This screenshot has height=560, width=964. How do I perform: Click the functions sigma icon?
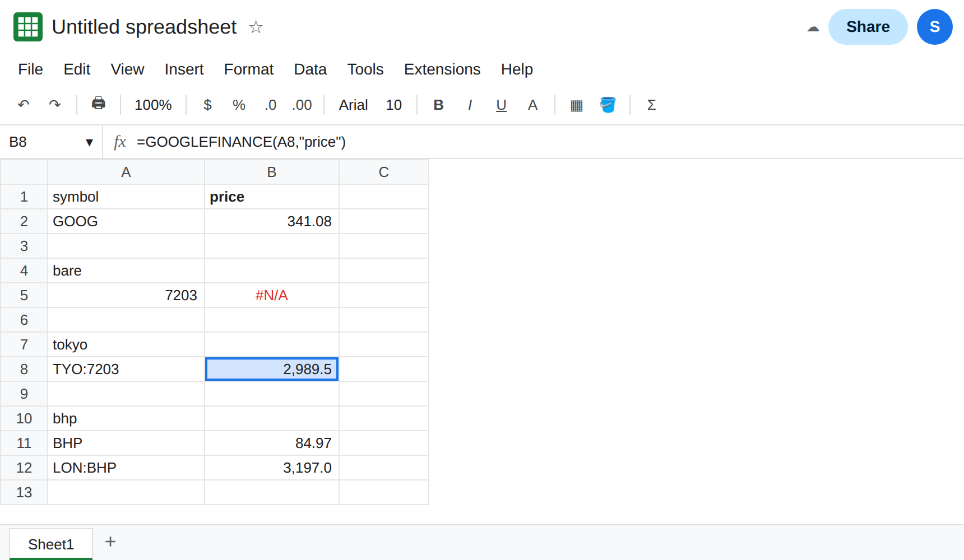[652, 105]
